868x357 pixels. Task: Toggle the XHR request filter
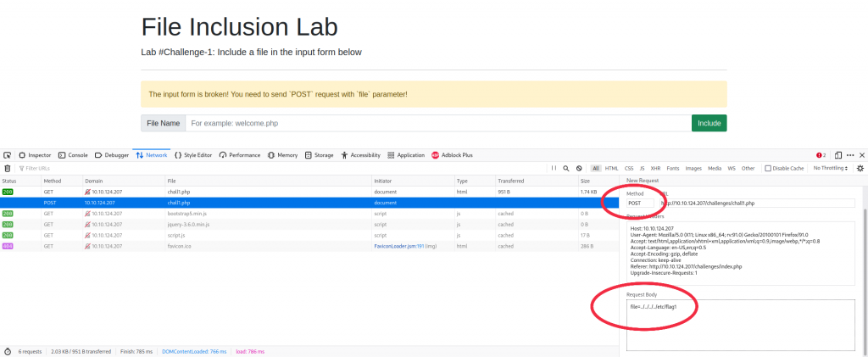point(654,168)
